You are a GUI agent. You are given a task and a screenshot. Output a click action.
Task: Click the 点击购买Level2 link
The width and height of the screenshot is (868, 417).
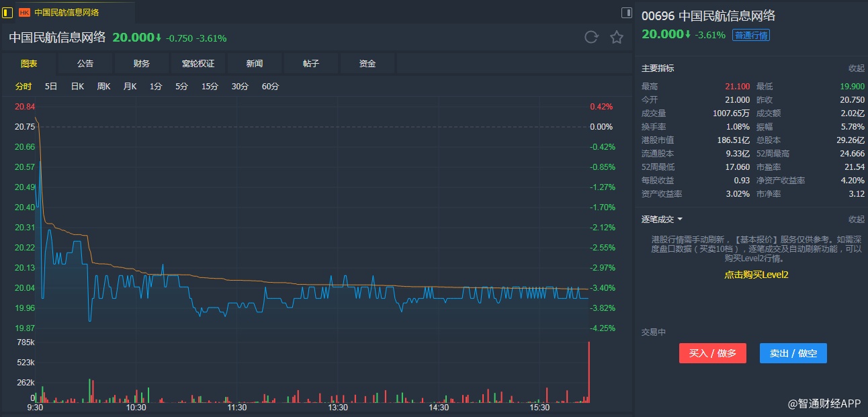(x=756, y=275)
